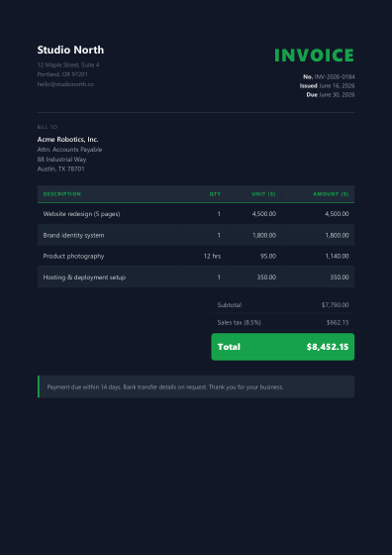
Task: Click the 88 Industrial Way address
Action: pyautogui.click(x=61, y=160)
